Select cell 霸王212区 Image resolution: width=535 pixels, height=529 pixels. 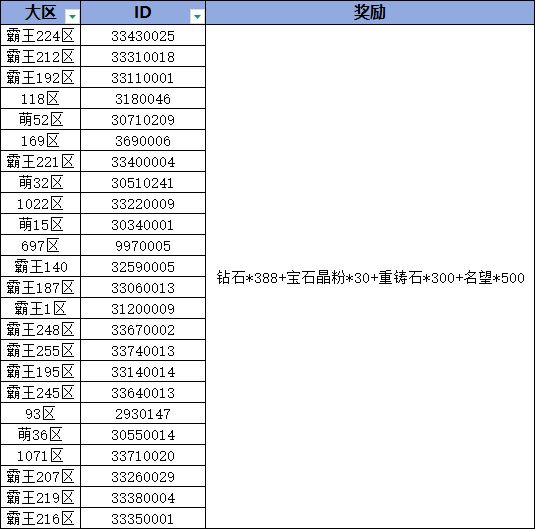click(x=41, y=56)
